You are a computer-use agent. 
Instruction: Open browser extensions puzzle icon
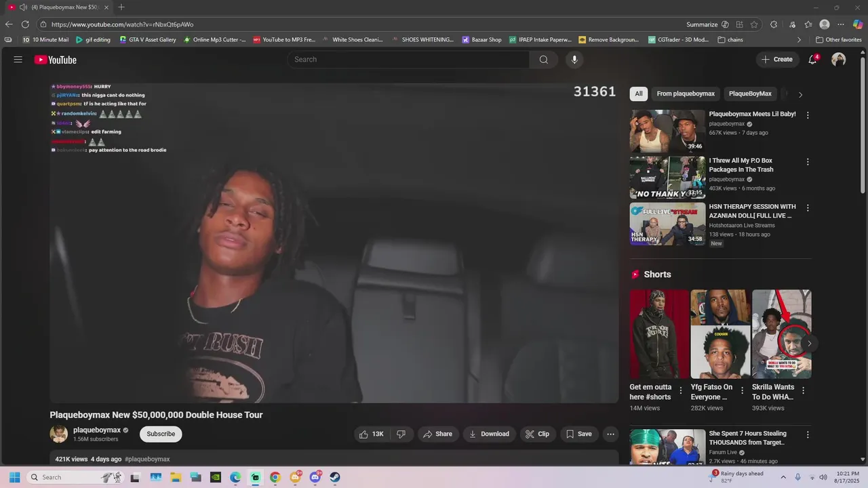coord(774,24)
